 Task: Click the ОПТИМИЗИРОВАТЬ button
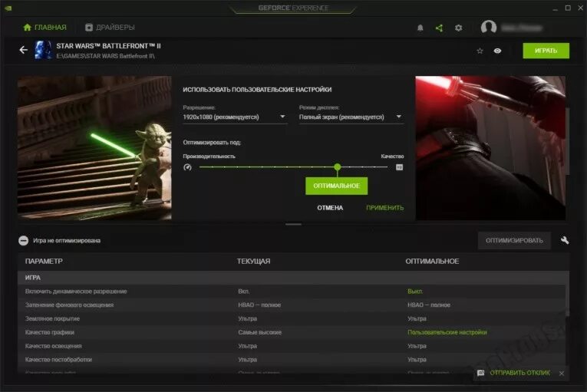(x=514, y=240)
